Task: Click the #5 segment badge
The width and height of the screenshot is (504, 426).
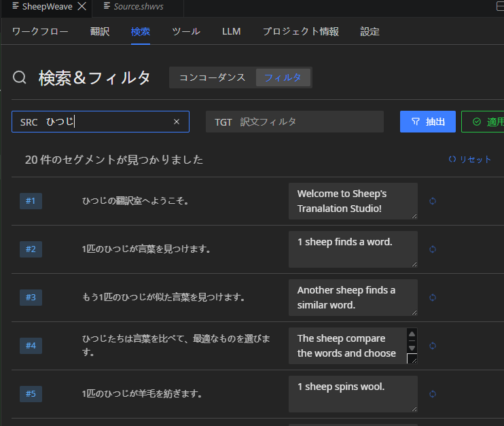Action: [x=31, y=394]
